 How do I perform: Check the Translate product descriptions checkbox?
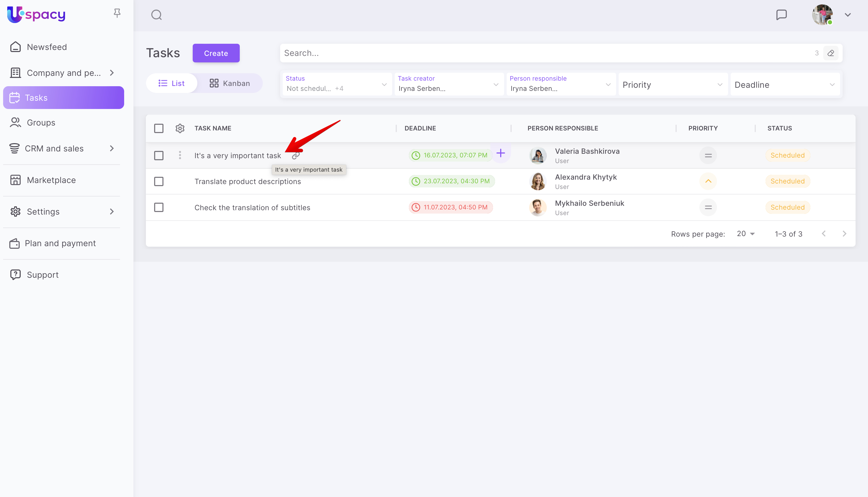click(x=159, y=181)
